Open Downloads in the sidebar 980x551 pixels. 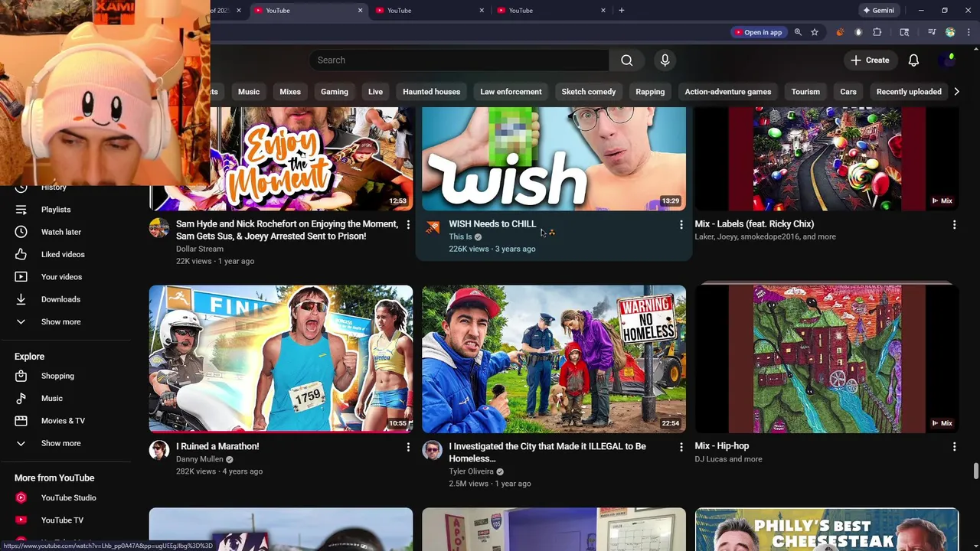(60, 299)
